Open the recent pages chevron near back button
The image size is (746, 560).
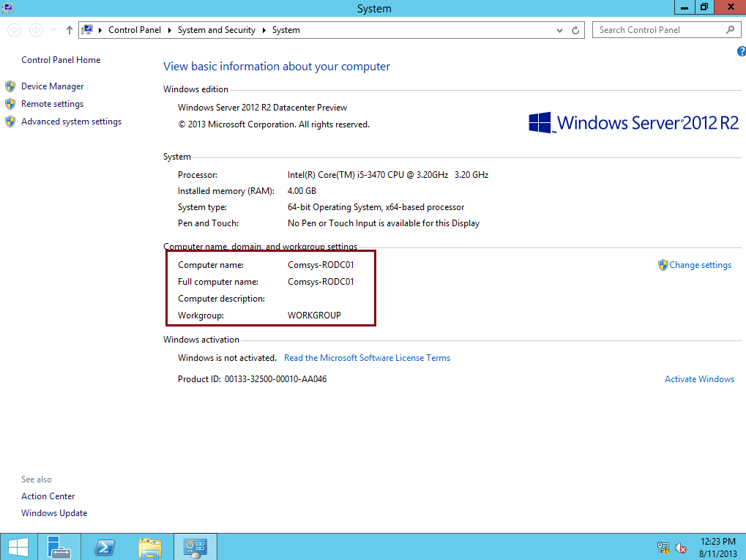pyautogui.click(x=51, y=30)
